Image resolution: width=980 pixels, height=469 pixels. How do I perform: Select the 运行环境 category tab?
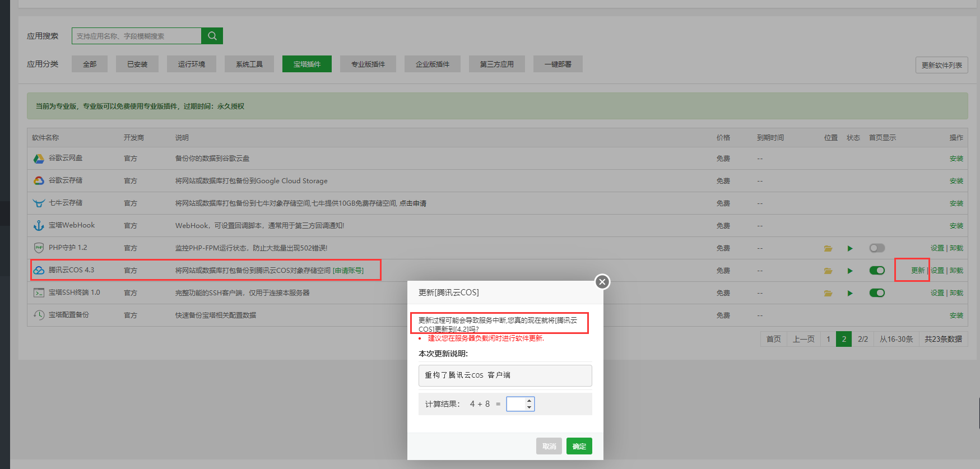point(192,64)
